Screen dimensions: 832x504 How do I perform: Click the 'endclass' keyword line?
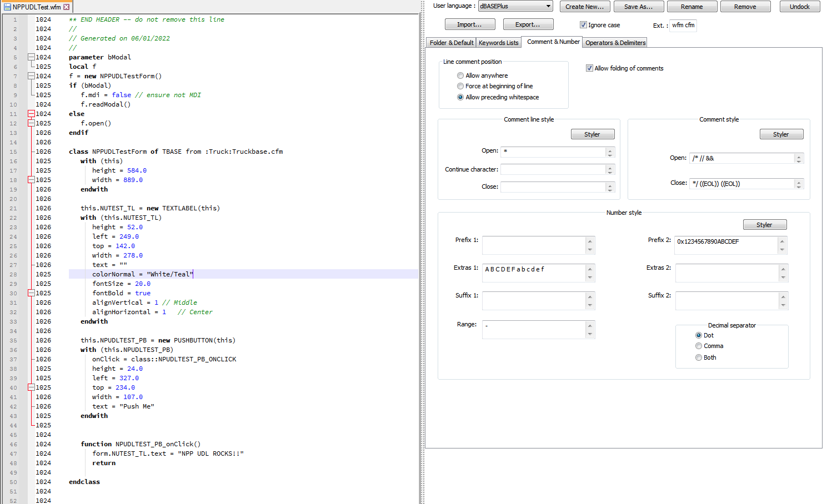(x=84, y=482)
